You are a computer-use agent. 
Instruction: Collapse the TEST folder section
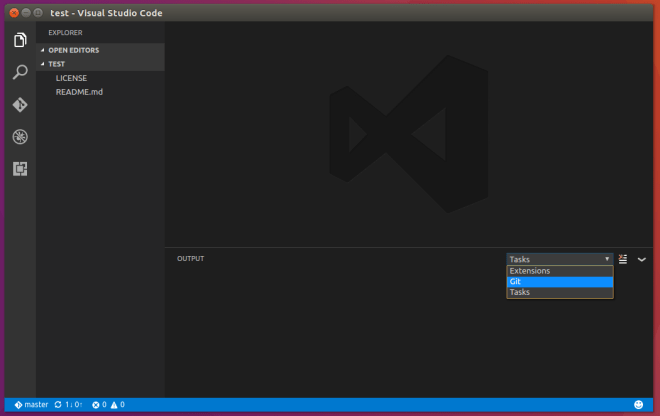coord(56,64)
